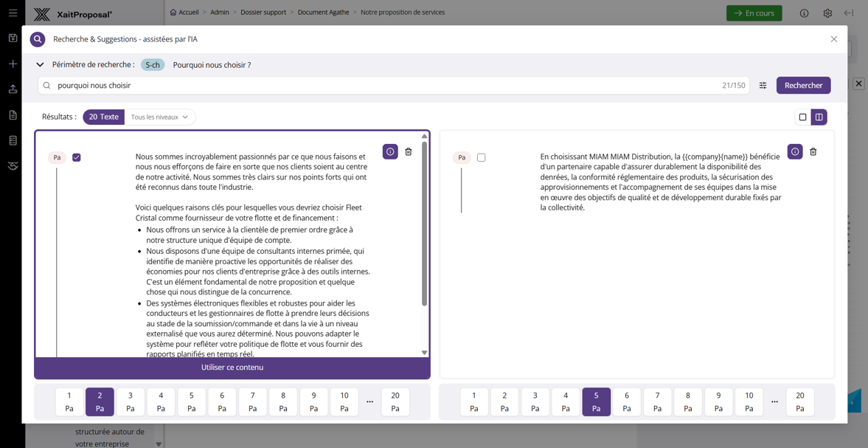Switch to single-pane view icon
This screenshot has width=868, height=448.
pos(802,117)
